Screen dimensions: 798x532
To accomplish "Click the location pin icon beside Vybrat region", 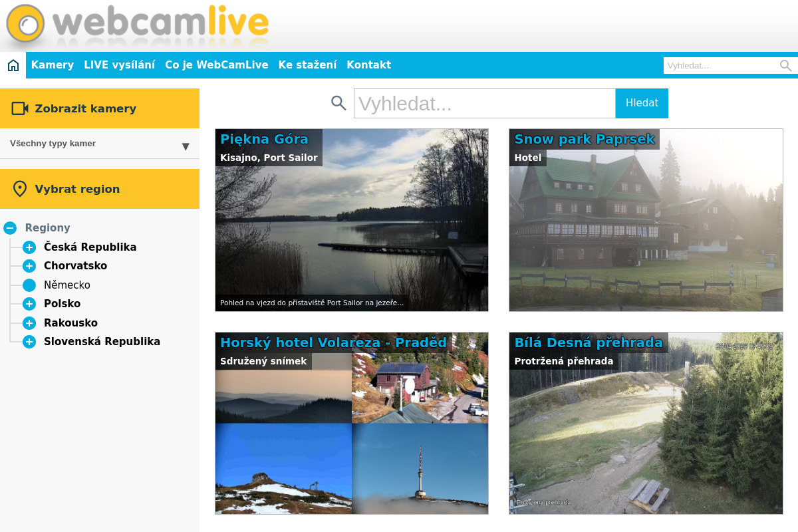I will click(20, 188).
